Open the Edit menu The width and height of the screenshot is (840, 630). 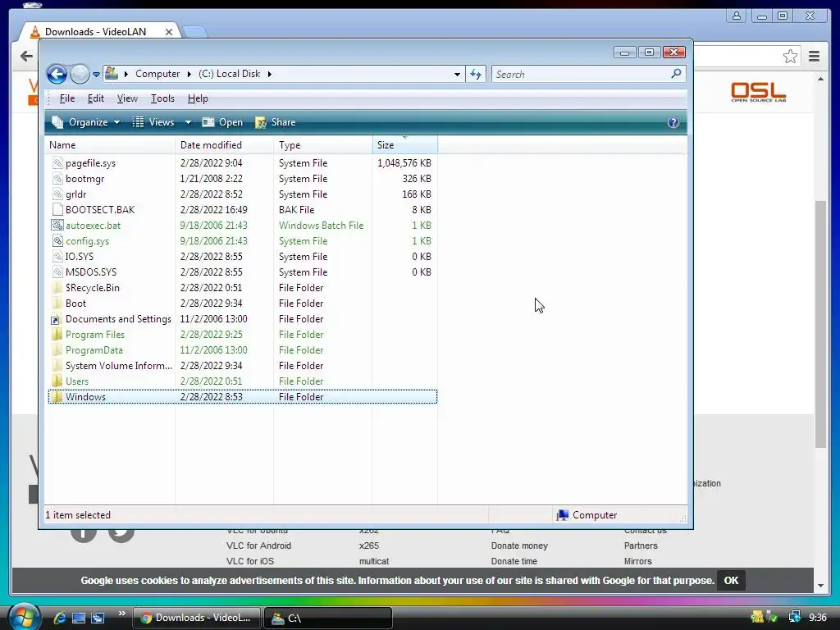point(96,98)
